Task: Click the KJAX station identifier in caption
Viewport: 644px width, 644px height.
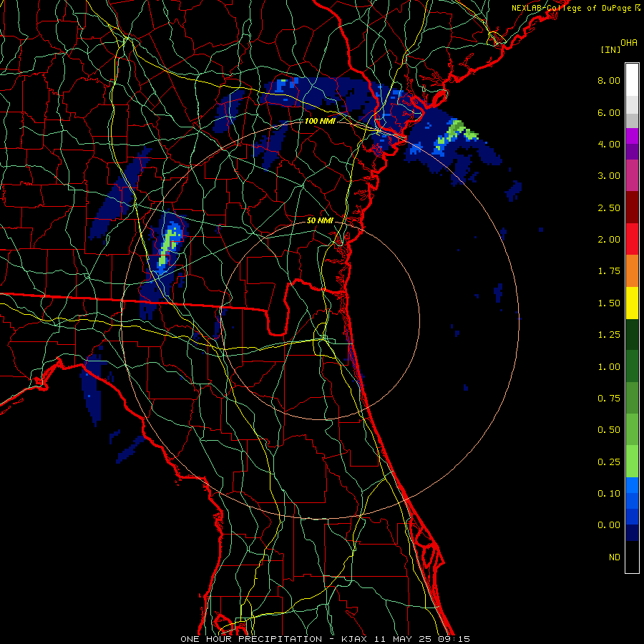Action: tap(355, 639)
